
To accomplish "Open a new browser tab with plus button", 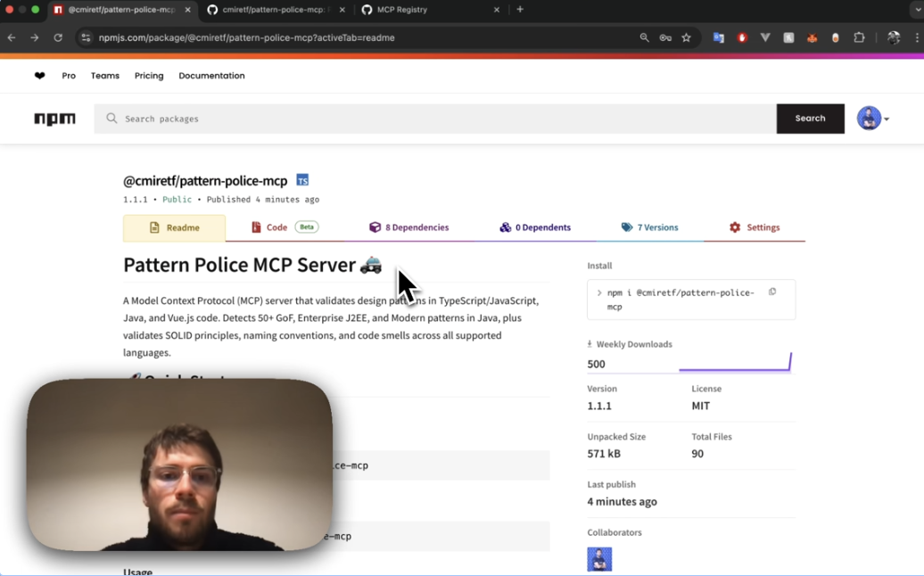I will pyautogui.click(x=520, y=10).
